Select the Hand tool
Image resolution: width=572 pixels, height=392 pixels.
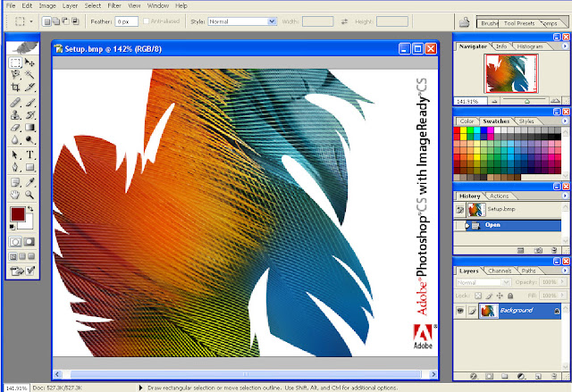click(15, 195)
